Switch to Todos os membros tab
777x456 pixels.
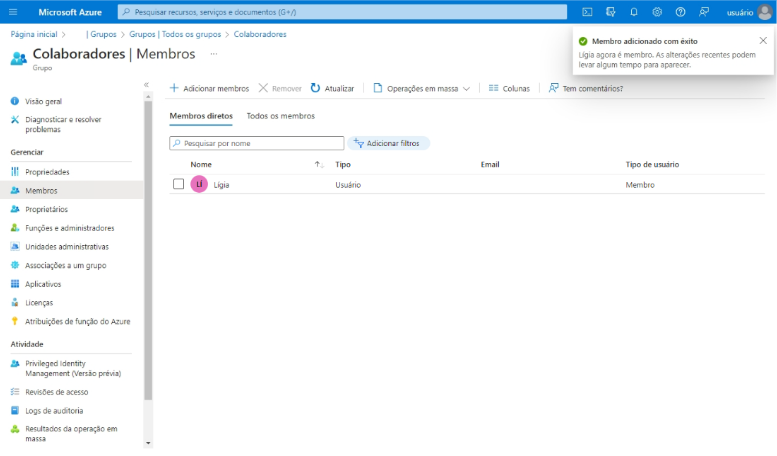tap(280, 116)
